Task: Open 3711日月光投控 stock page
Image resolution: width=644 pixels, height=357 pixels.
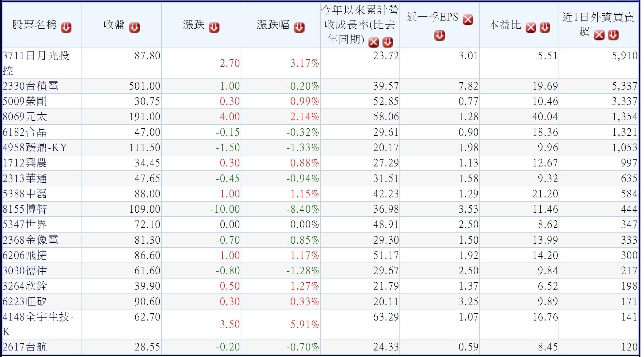Action: (x=36, y=56)
